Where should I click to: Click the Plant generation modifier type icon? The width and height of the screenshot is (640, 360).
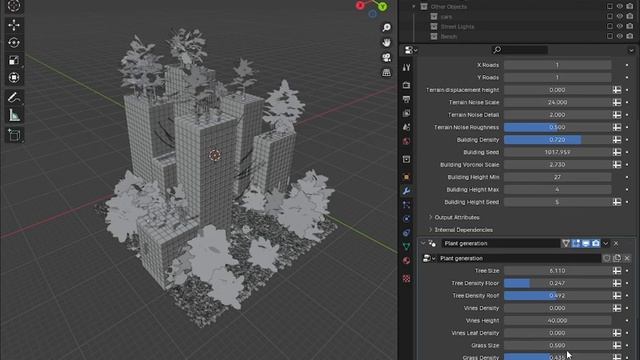(x=432, y=244)
